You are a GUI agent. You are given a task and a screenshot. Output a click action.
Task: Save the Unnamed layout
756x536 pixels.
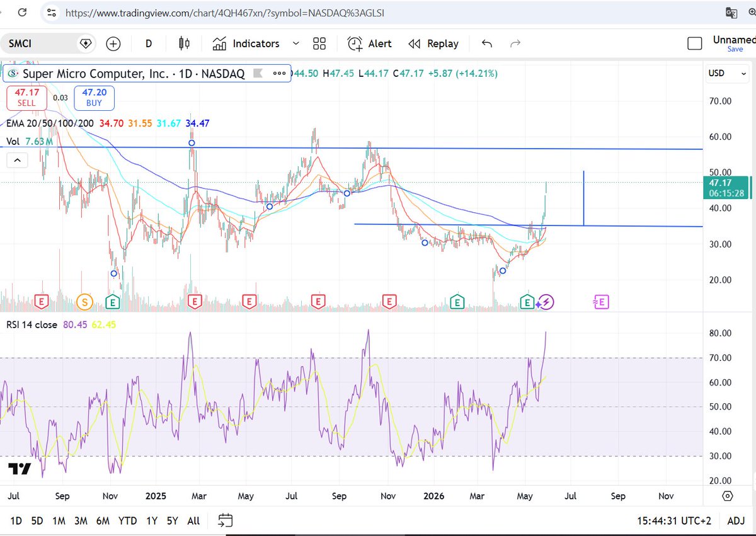(735, 49)
